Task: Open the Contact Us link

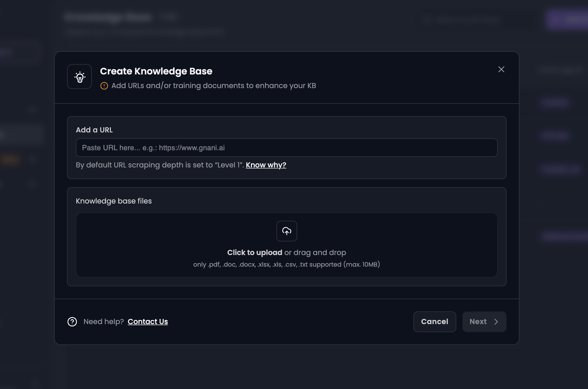Action: (148, 322)
